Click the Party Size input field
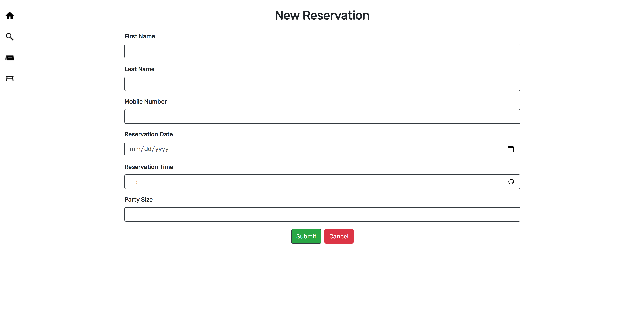 tap(322, 214)
